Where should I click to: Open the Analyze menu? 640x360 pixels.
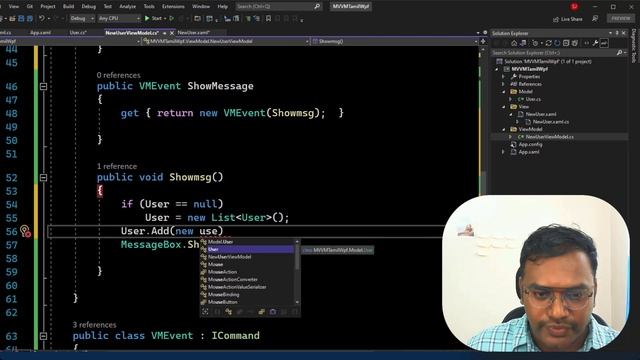127,7
